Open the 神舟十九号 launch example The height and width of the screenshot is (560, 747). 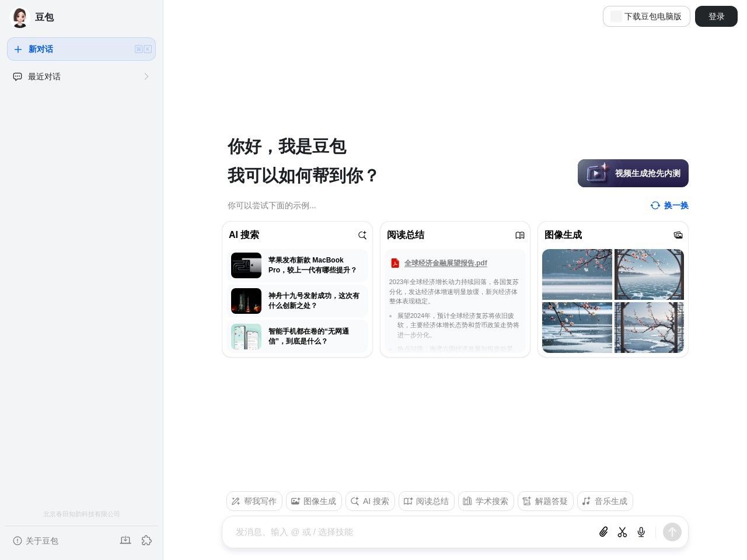(x=297, y=301)
